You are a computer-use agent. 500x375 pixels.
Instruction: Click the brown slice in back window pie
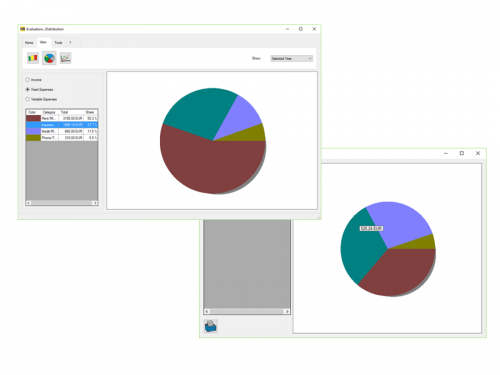pos(400,272)
